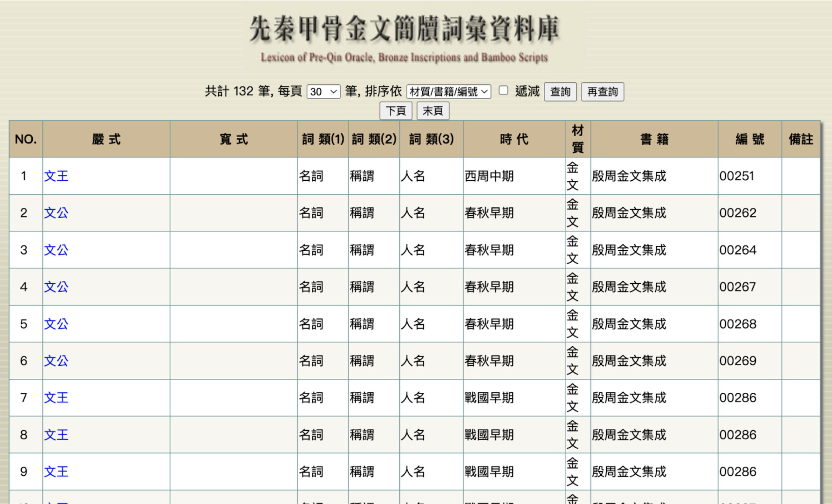
Task: Open the 文公 link in row 6
Action: tap(56, 361)
